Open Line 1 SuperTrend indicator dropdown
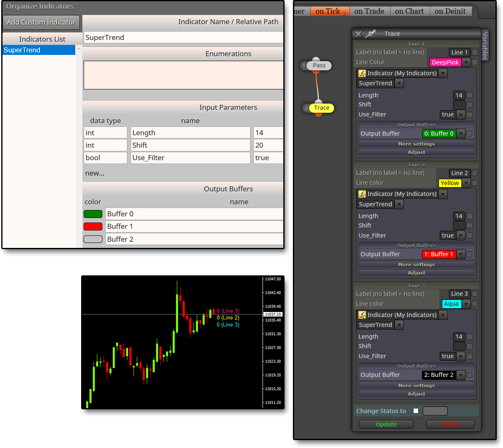 (x=399, y=83)
